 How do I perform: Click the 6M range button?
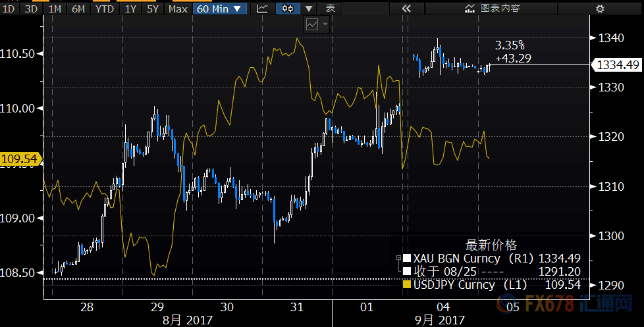(x=78, y=9)
